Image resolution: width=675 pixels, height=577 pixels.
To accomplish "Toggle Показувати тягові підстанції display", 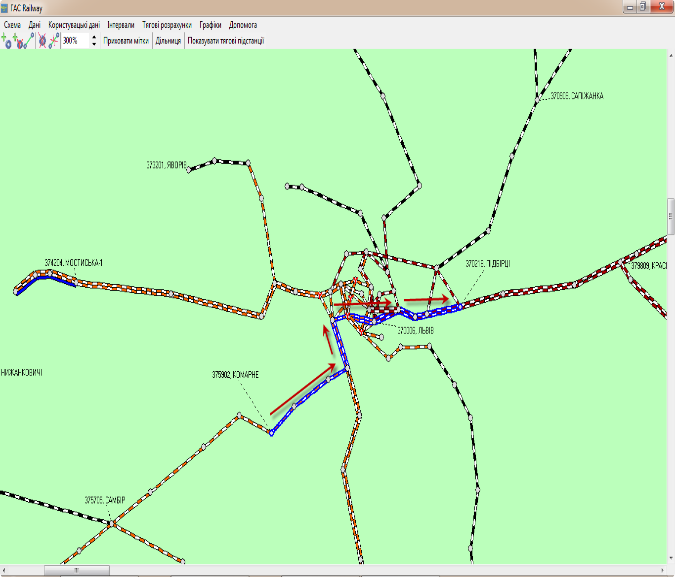I will click(x=225, y=41).
